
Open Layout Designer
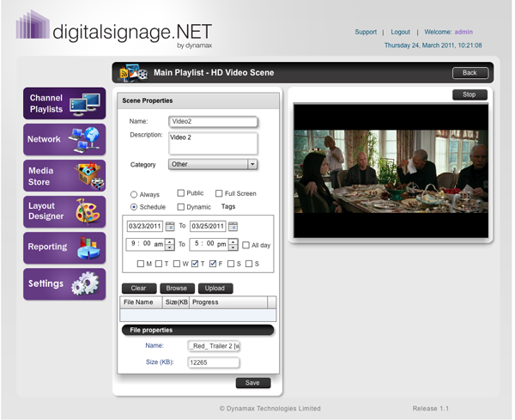64,211
